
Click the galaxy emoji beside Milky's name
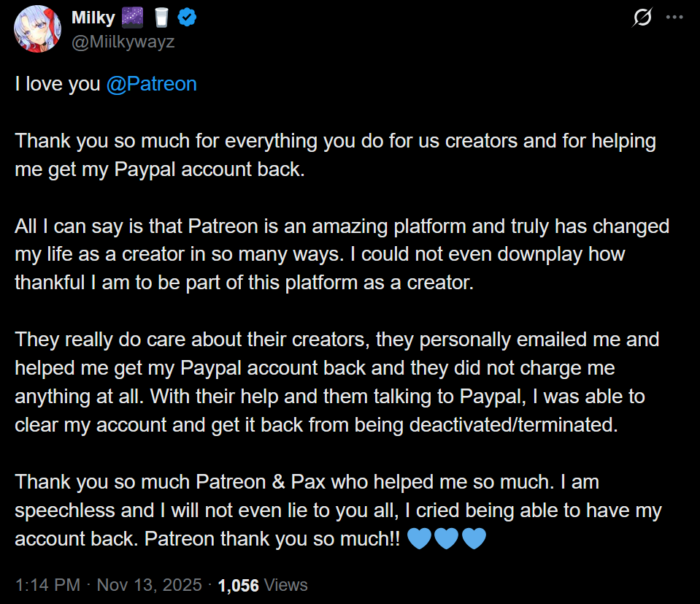point(133,18)
